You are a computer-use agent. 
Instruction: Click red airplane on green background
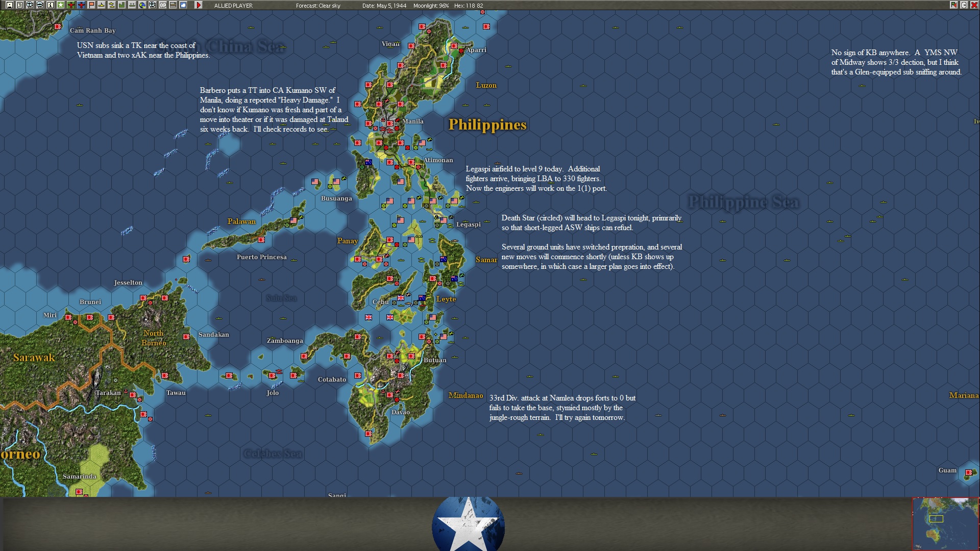71,5
